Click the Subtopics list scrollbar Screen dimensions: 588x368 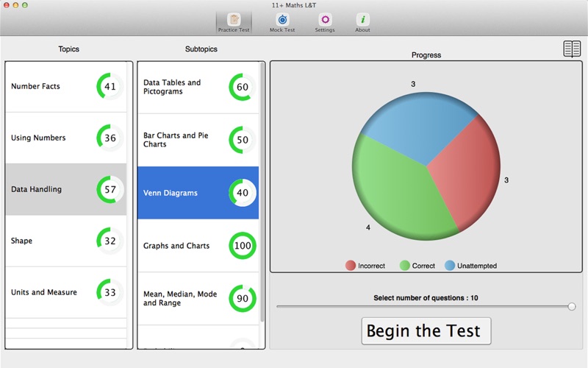click(262, 191)
